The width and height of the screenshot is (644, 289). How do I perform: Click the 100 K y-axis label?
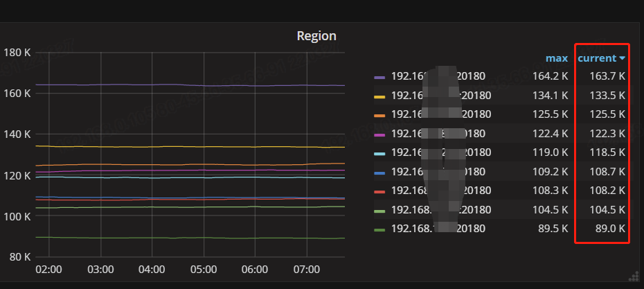point(17,216)
